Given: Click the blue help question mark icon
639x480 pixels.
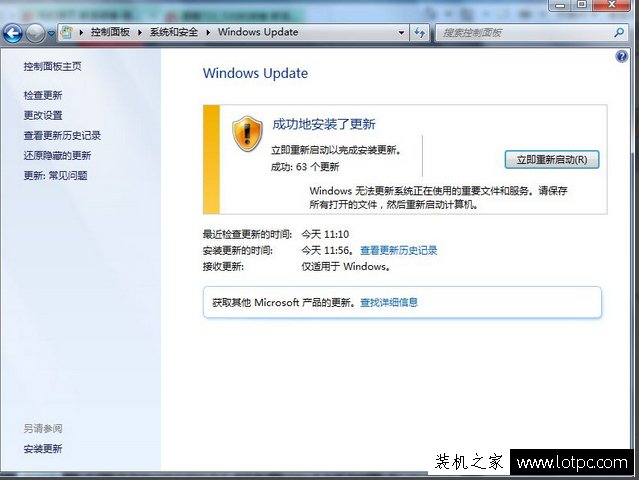Looking at the screenshot, I should click(622, 58).
